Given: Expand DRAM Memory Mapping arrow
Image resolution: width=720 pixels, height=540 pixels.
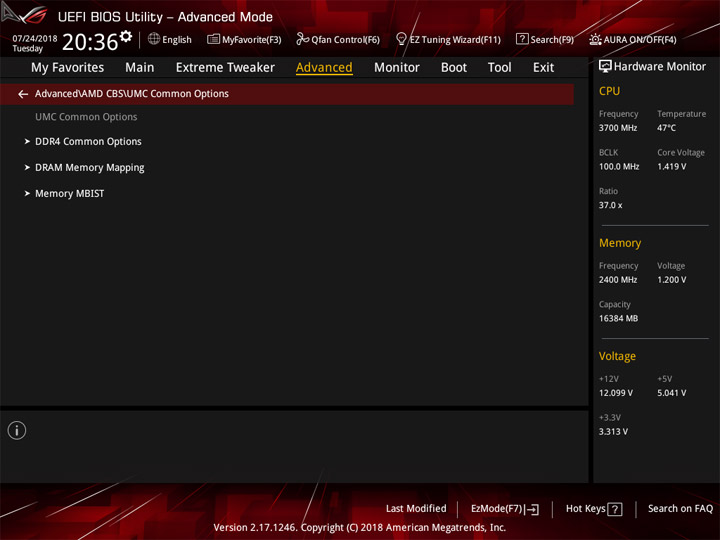Looking at the screenshot, I should (27, 168).
